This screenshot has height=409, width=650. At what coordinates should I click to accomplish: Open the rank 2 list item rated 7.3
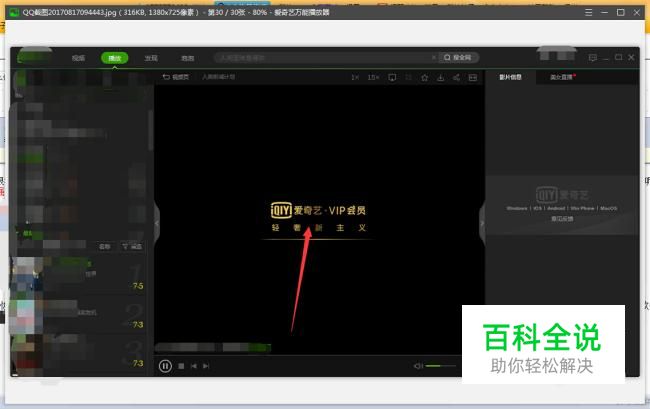tap(78, 315)
